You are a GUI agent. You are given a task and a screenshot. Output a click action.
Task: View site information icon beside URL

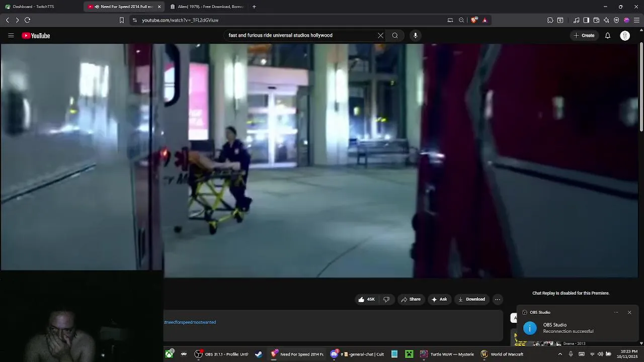tap(134, 20)
